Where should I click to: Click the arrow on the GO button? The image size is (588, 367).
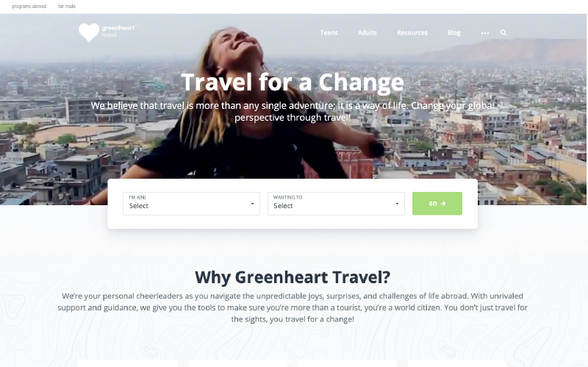(x=443, y=204)
